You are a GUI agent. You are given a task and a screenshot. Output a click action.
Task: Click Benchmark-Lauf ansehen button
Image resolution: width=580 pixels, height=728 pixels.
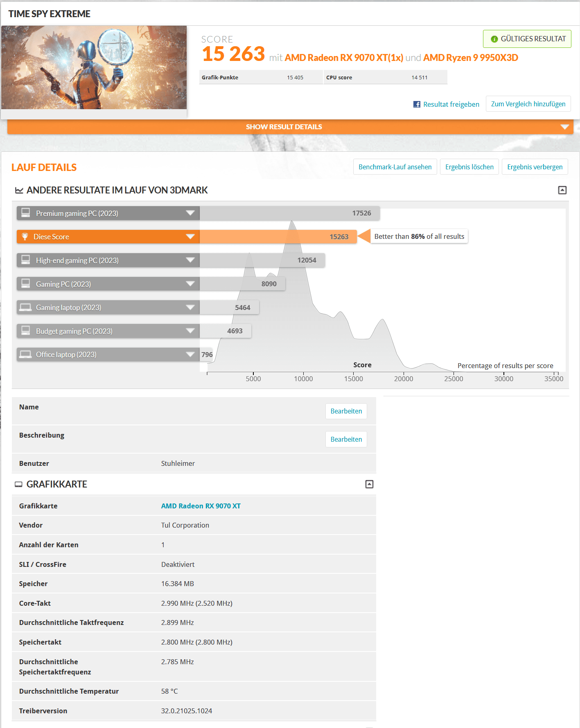pos(395,167)
